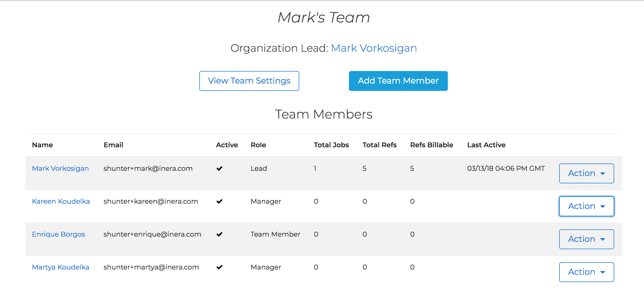Select email shunter+mark@inera.com
This screenshot has height=292, width=644.
coord(148,168)
